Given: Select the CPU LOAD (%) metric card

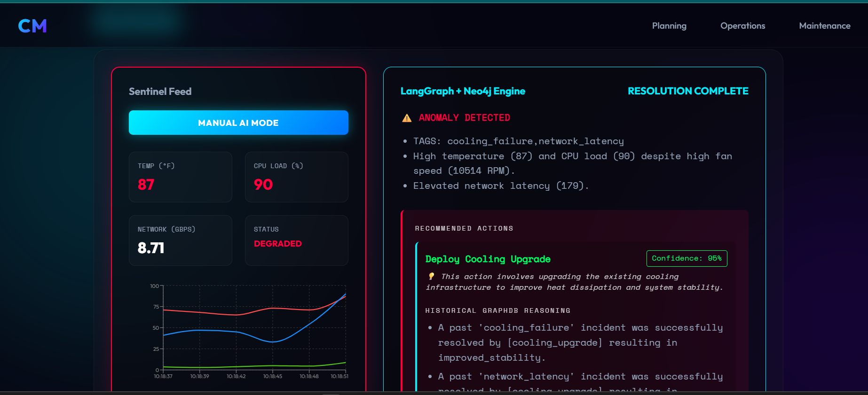Looking at the screenshot, I should (x=297, y=177).
